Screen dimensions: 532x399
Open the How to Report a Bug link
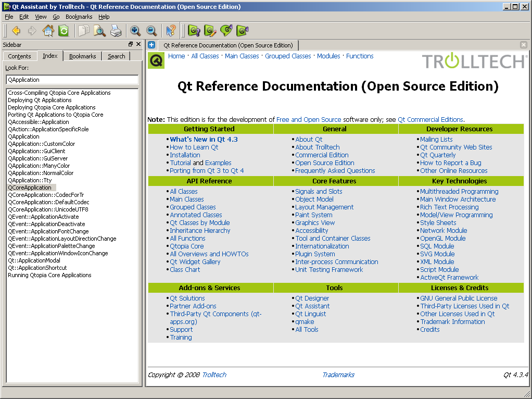point(451,163)
